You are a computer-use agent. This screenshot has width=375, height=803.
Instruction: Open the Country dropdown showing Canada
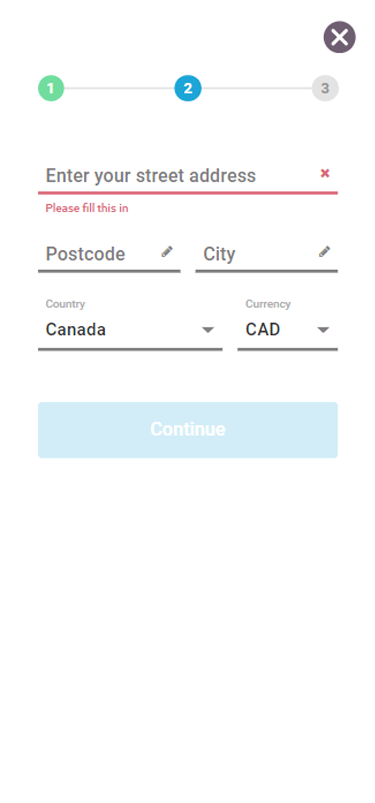coord(130,329)
